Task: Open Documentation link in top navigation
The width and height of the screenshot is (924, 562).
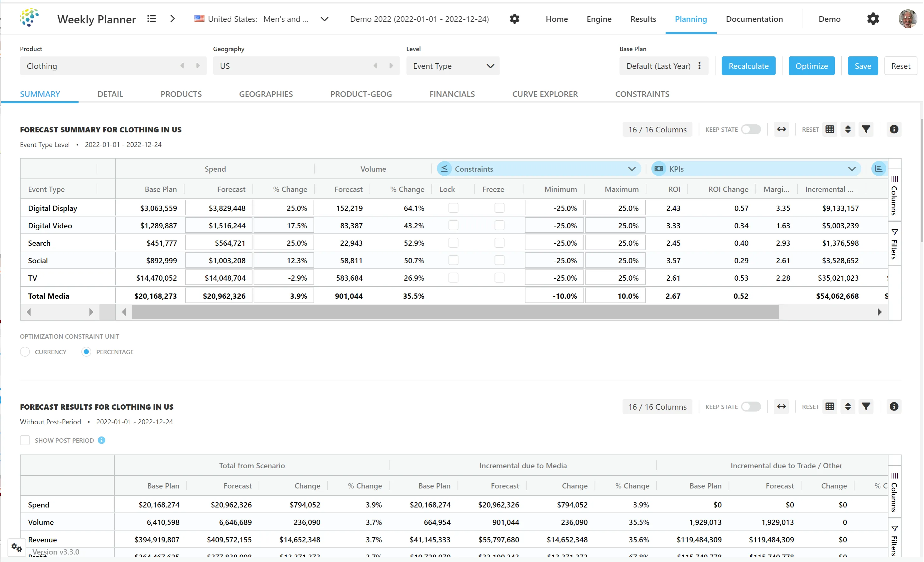Action: pos(754,19)
